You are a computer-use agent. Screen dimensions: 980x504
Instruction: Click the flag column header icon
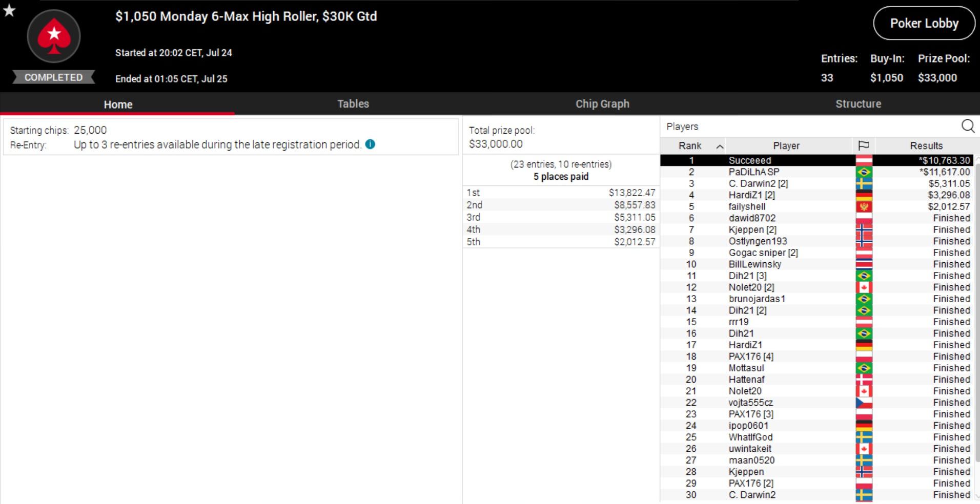[863, 146]
